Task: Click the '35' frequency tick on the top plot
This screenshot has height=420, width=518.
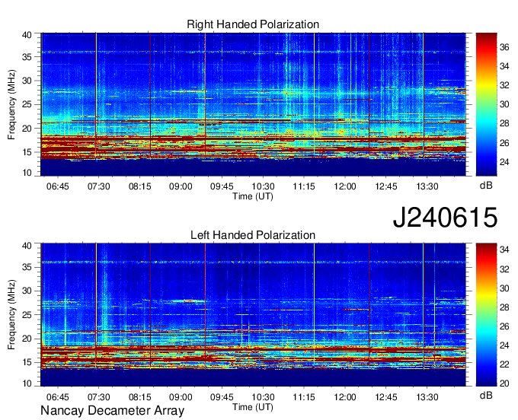Action: [27, 57]
